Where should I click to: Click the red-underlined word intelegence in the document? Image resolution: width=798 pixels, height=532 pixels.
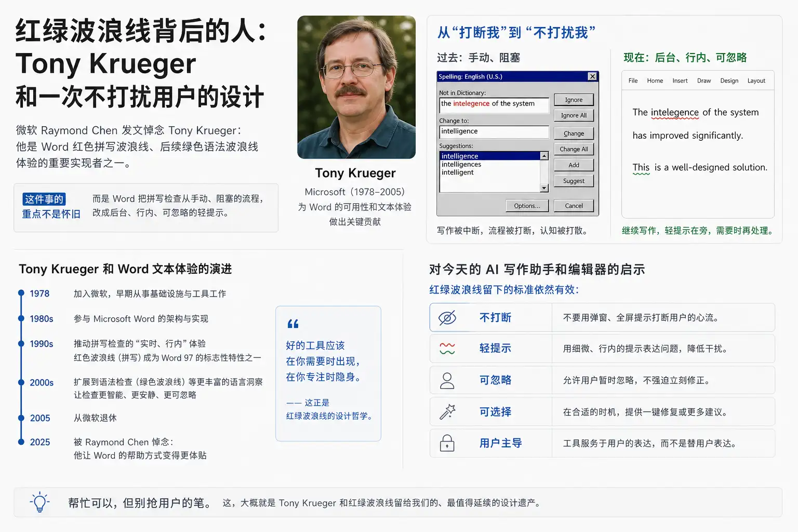click(x=674, y=113)
